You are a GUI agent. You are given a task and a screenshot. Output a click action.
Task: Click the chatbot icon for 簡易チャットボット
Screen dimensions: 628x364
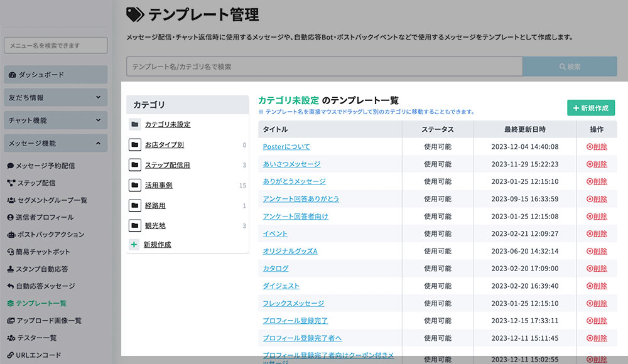[11, 252]
